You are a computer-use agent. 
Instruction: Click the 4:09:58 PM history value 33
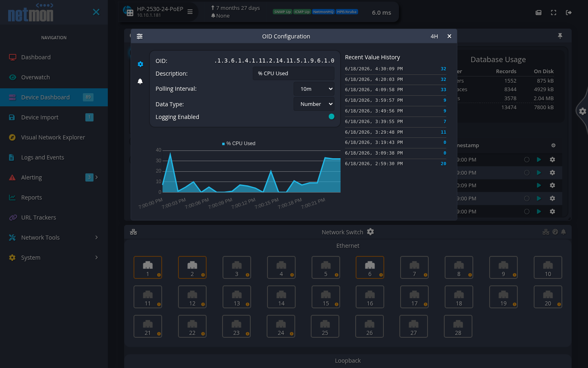[443, 90]
